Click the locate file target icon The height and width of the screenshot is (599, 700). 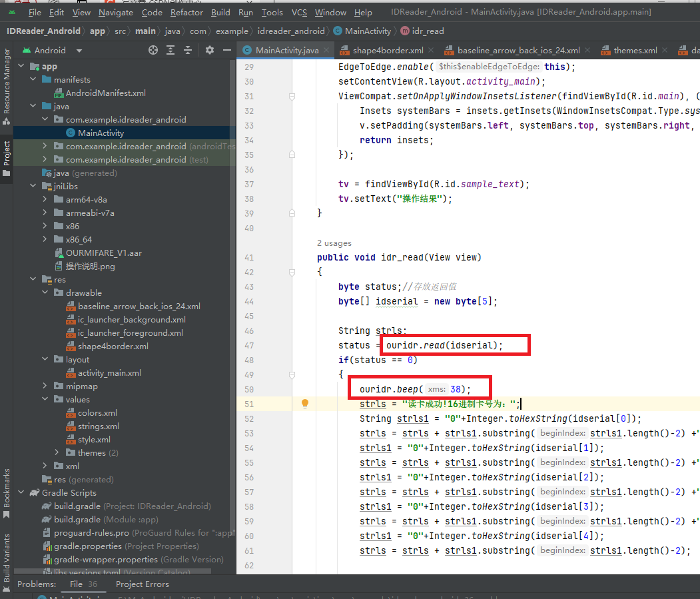(x=153, y=50)
